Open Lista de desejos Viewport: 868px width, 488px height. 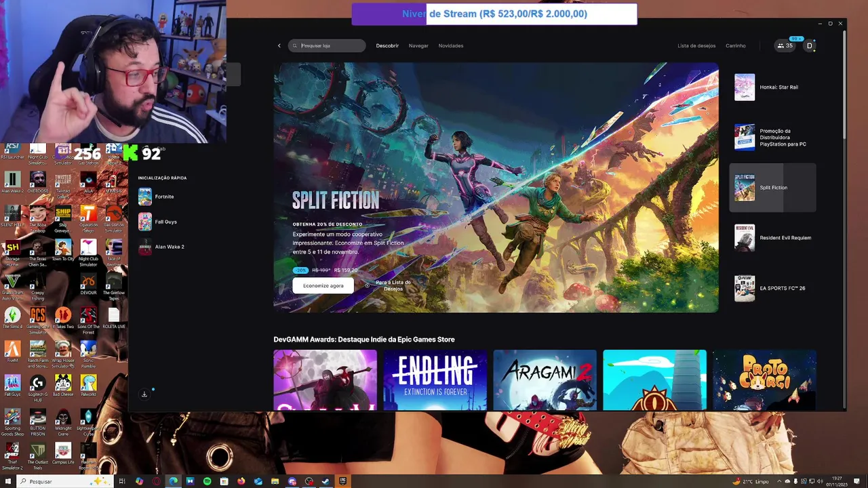coord(696,45)
